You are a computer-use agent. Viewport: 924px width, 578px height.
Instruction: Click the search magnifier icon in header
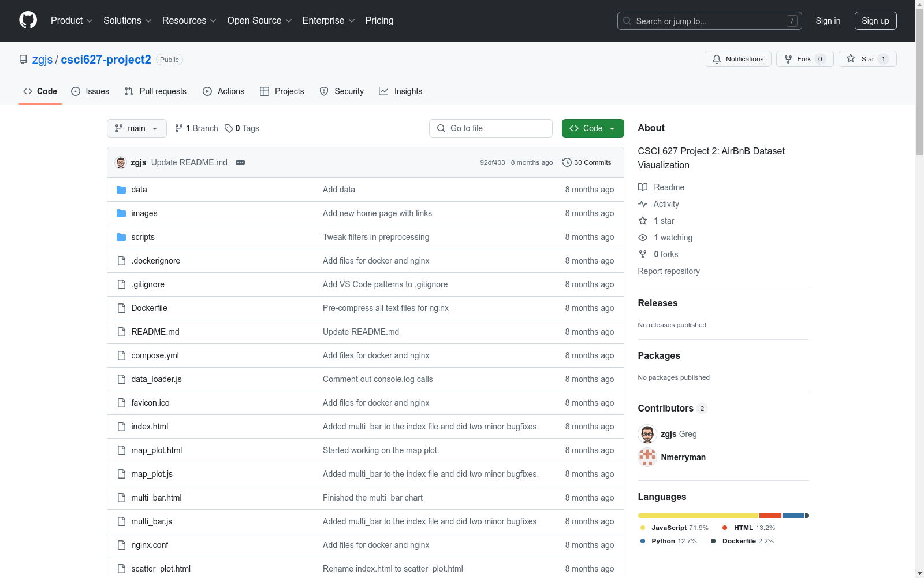pyautogui.click(x=627, y=21)
